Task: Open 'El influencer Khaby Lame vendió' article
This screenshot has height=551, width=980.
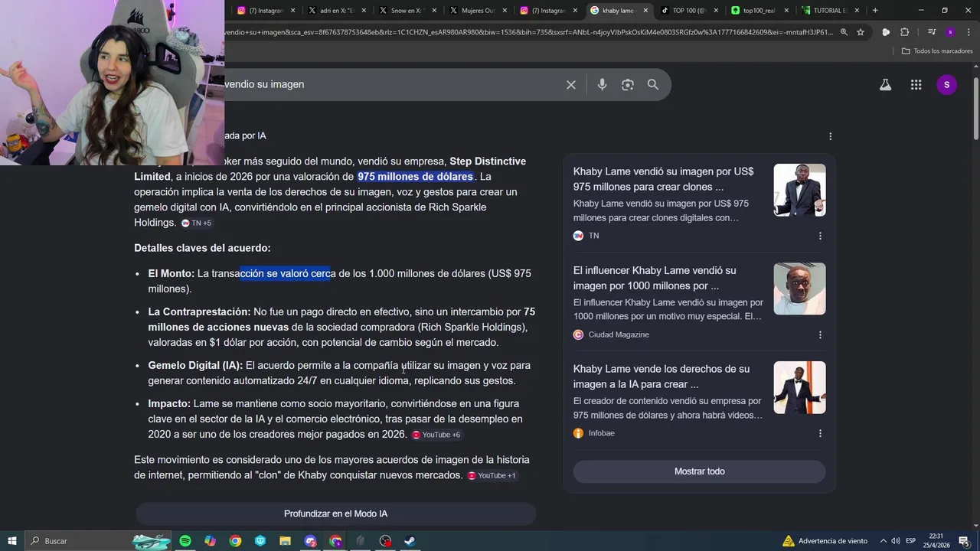Action: coord(655,278)
